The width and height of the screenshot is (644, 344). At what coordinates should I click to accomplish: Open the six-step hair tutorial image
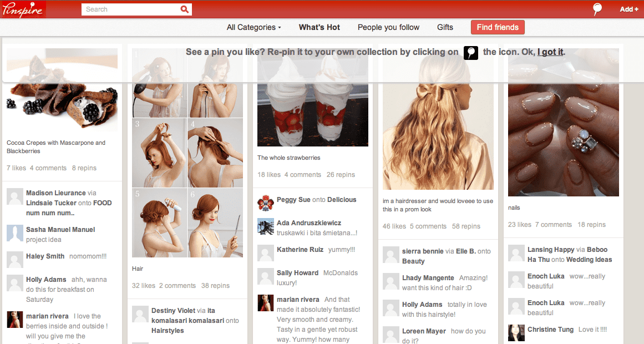coord(187,153)
